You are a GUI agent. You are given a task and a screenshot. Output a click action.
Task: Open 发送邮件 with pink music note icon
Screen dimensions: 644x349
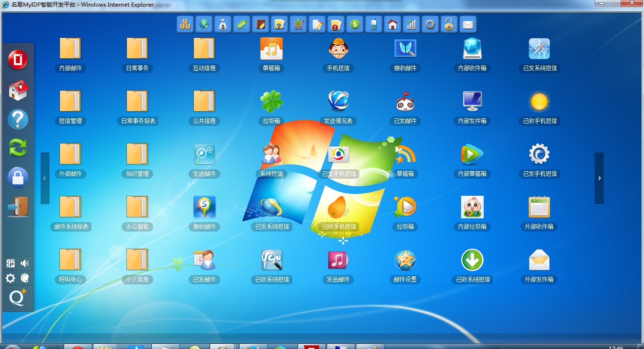[338, 259]
